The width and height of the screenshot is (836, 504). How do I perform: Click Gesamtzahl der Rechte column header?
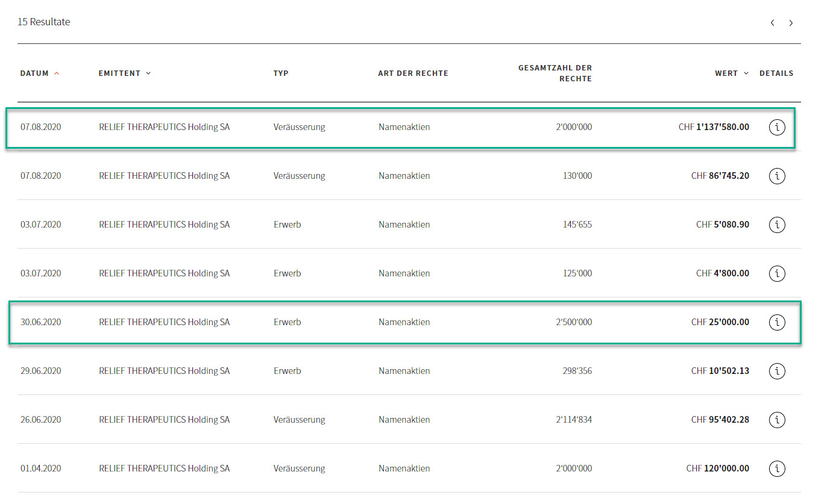(x=555, y=73)
